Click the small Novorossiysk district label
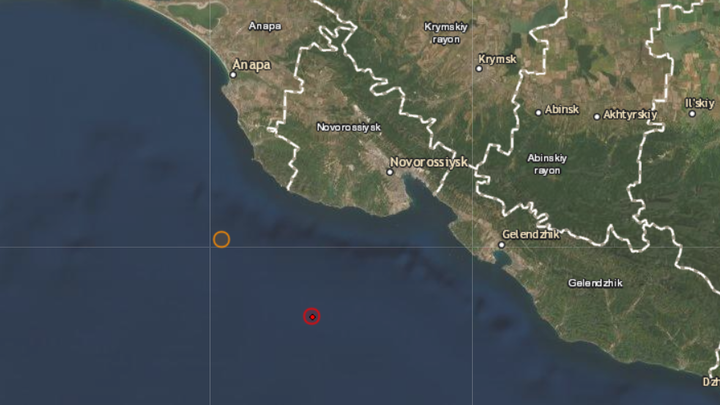 pyautogui.click(x=349, y=127)
